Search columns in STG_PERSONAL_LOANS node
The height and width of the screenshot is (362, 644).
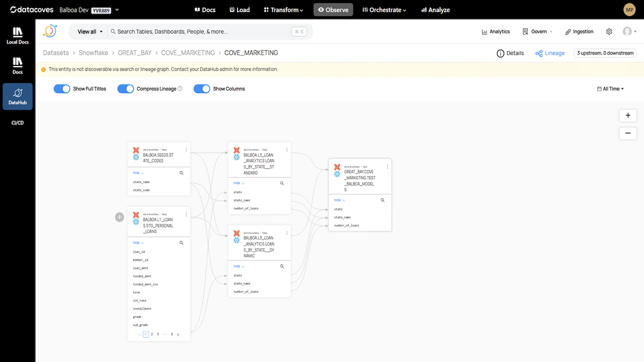click(x=182, y=243)
